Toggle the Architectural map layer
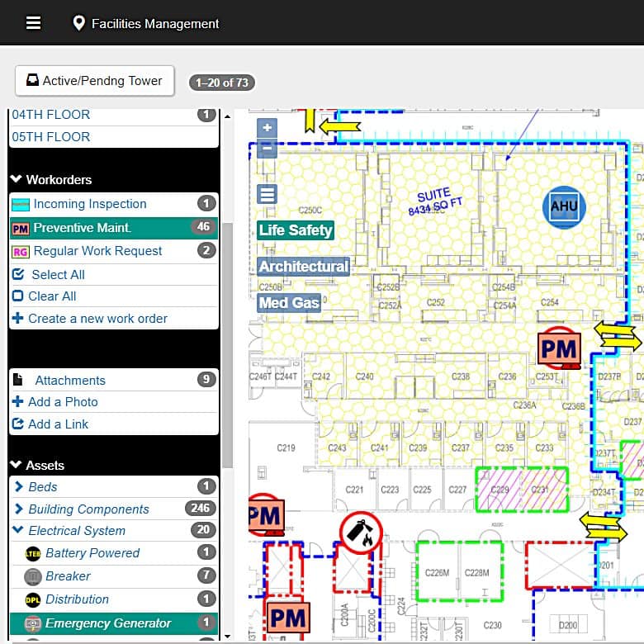Image resolution: width=644 pixels, height=644 pixels. pos(304,266)
